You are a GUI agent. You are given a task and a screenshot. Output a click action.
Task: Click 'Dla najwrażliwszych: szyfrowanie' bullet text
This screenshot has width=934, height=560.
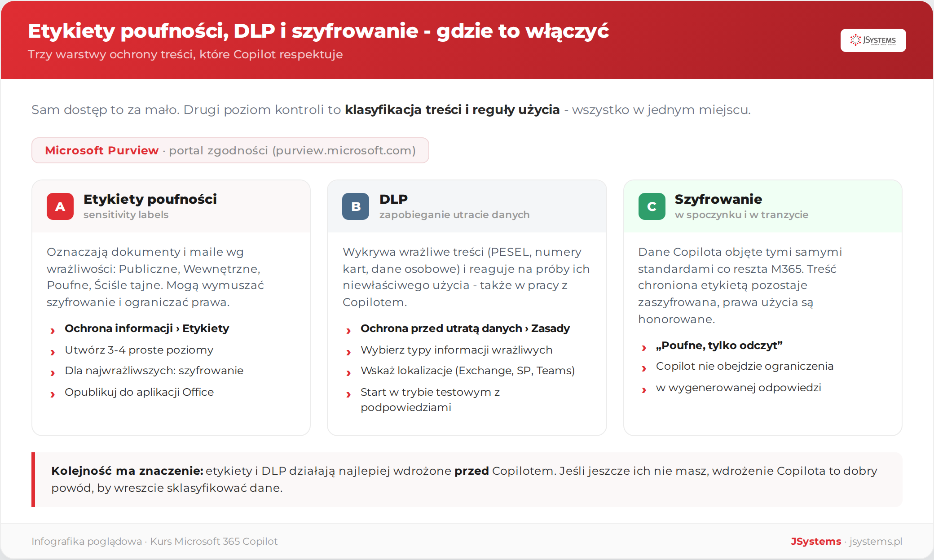[154, 371]
